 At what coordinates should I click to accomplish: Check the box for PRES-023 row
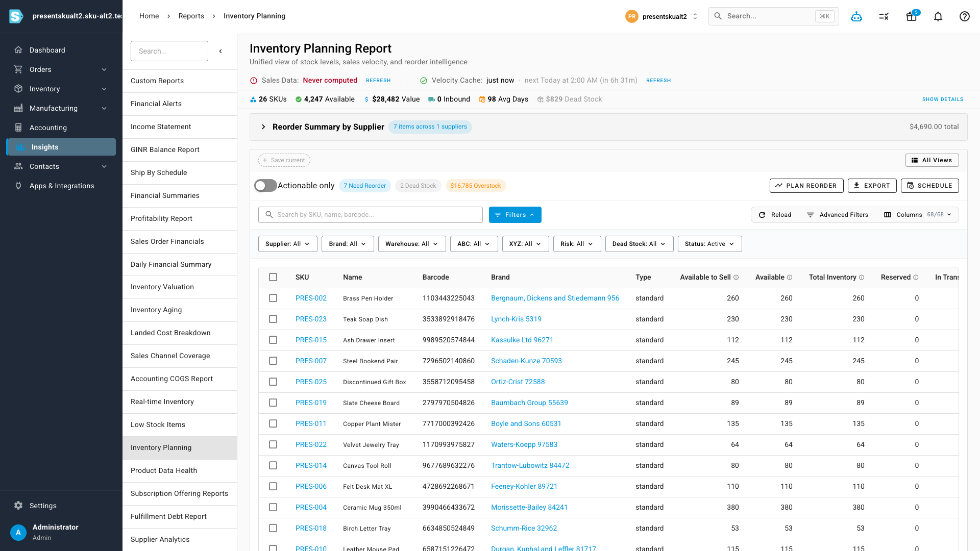273,319
